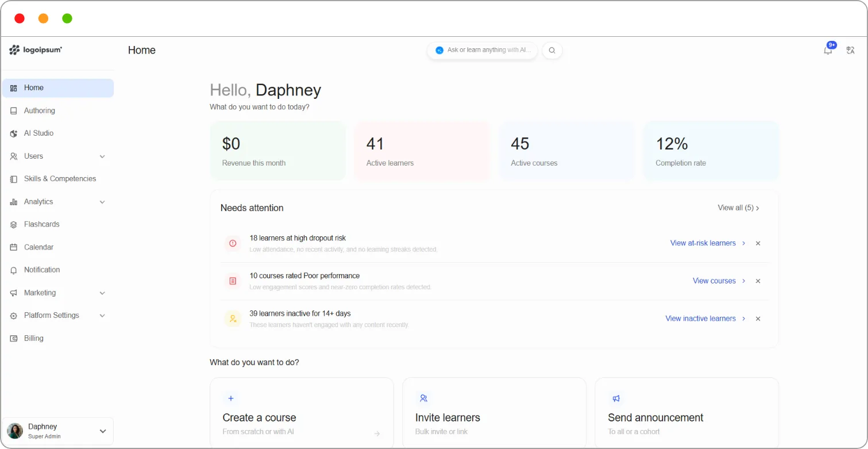Screen dimensions: 868x449
Task: Click the people icon on Invite learners
Action: [423, 398]
